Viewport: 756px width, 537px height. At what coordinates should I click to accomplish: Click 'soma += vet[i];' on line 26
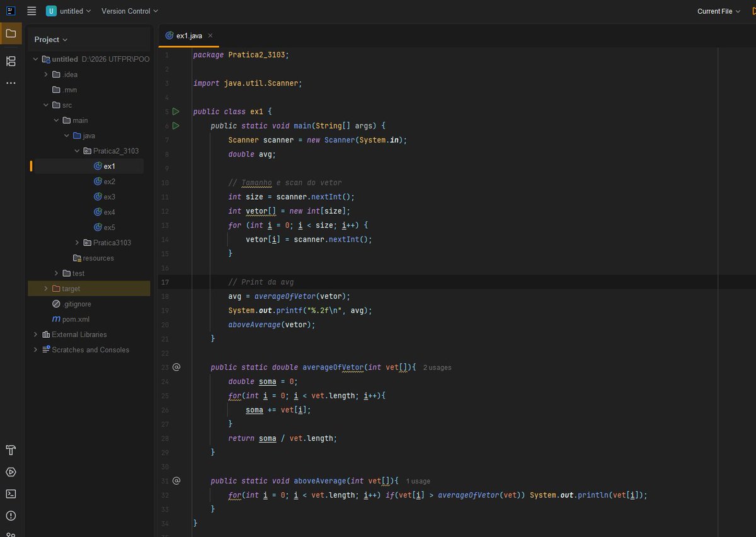(x=278, y=410)
